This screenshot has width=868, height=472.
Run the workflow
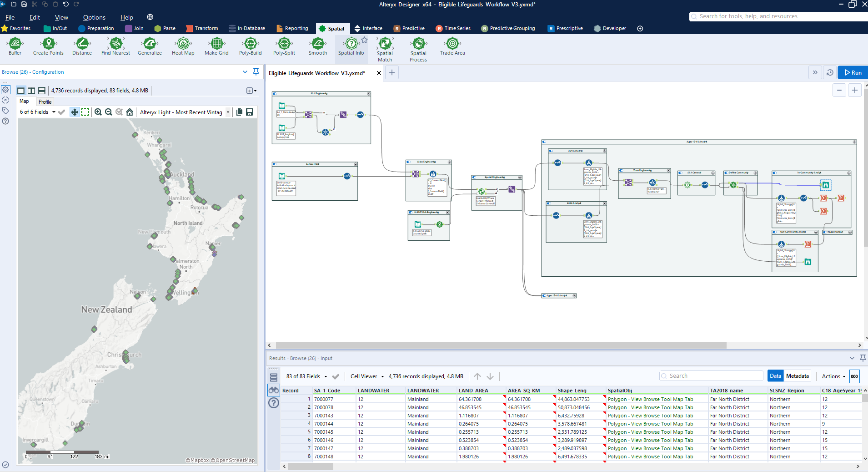point(853,72)
